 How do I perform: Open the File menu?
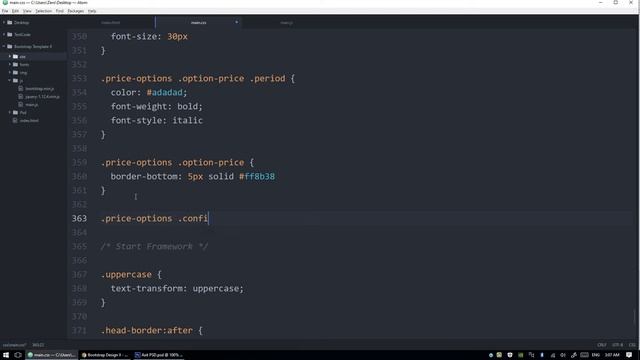coord(4,11)
